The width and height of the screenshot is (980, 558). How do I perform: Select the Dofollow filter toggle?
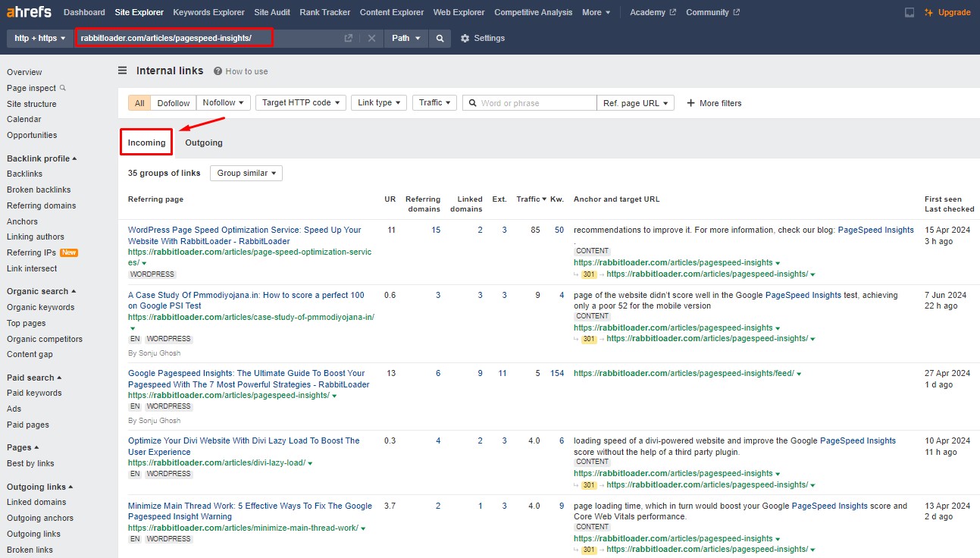click(174, 103)
